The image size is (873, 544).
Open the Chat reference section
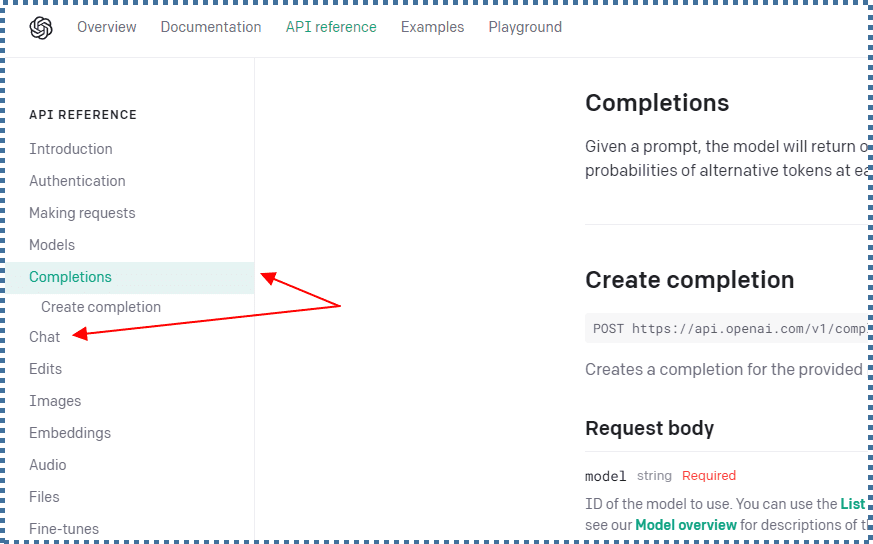point(45,337)
